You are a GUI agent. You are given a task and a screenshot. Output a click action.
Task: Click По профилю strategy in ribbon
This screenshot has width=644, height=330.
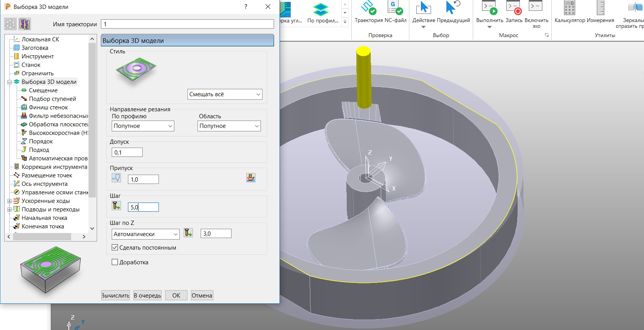click(323, 13)
